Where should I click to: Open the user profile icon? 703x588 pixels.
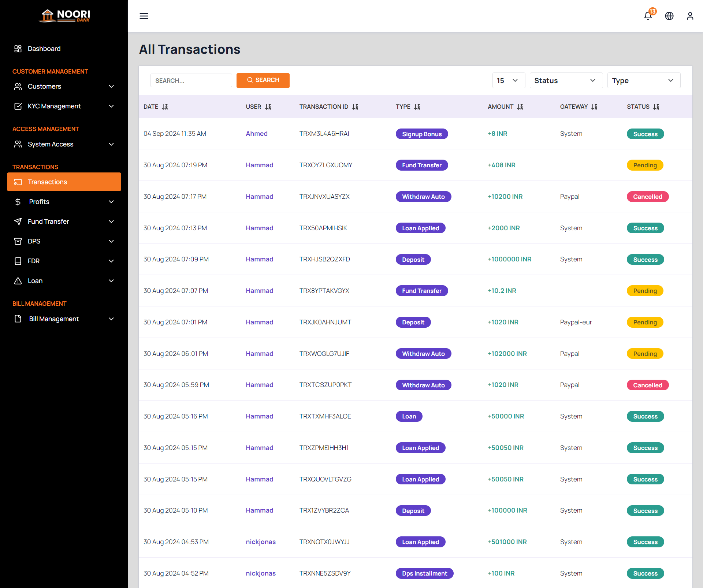(x=690, y=16)
